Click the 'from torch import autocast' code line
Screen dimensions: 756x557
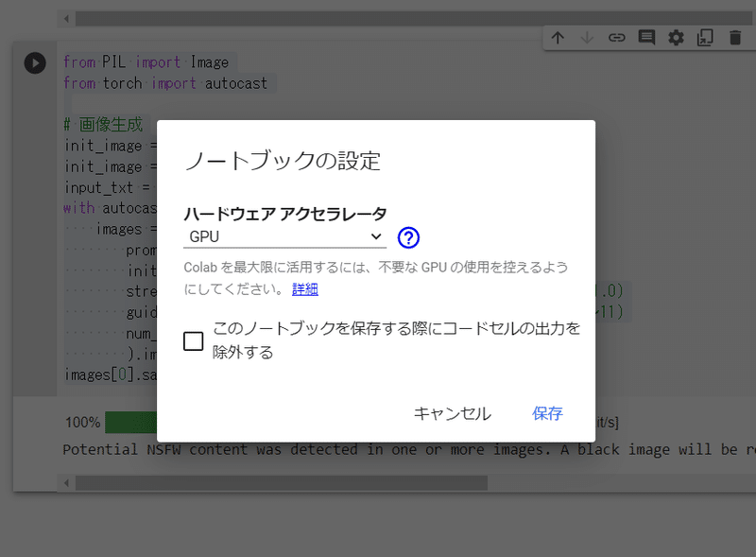(x=164, y=83)
